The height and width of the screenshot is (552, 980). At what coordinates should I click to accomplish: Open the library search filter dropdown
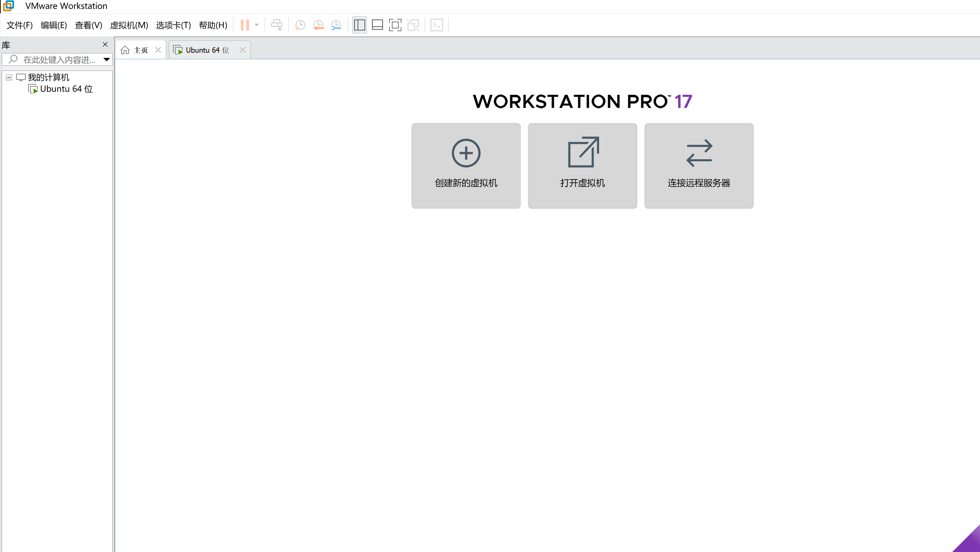click(107, 59)
